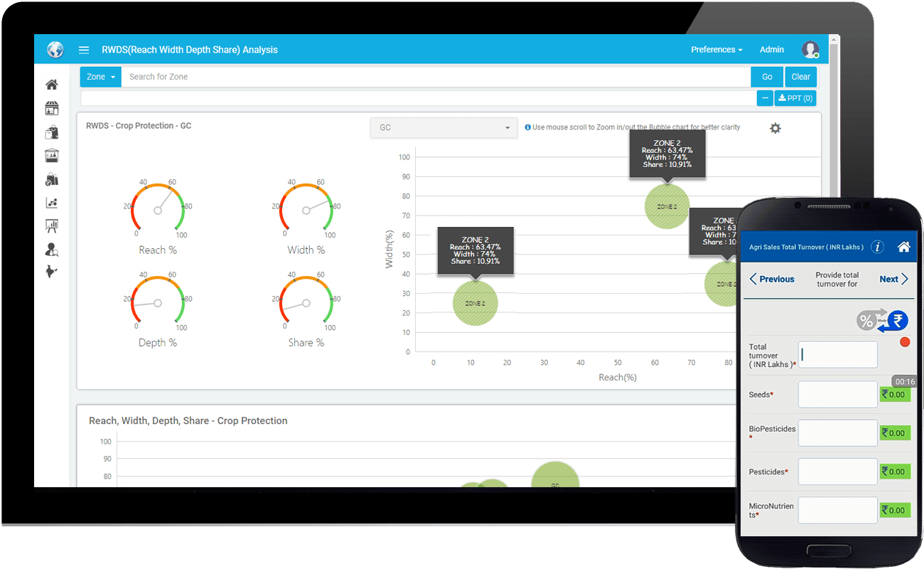Click the Search for Zone field
This screenshot has width=924, height=569.
pos(435,77)
